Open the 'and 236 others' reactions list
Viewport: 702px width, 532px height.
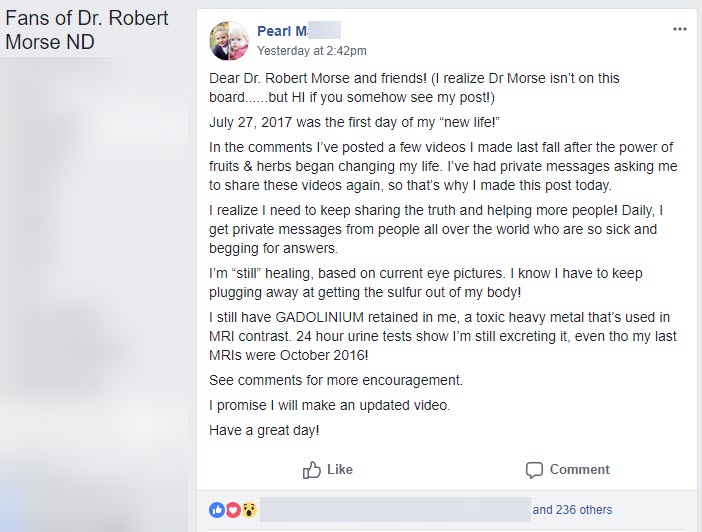click(x=572, y=510)
